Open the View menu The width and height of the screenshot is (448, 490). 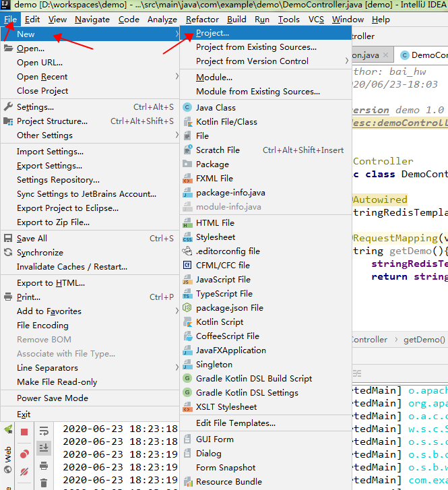(x=57, y=20)
